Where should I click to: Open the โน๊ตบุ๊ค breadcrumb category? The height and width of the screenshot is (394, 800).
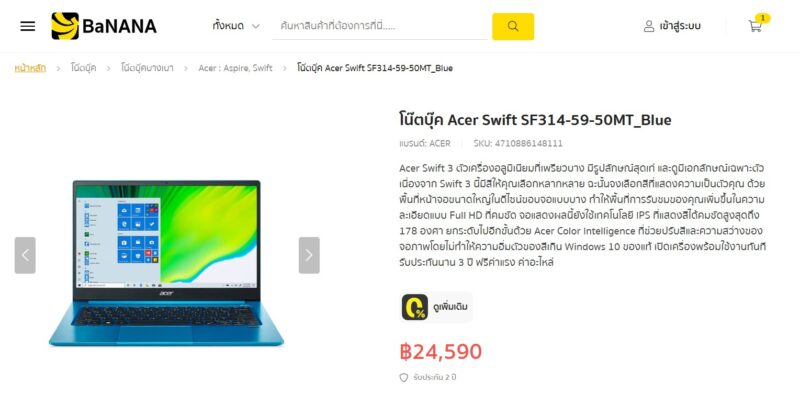[x=83, y=68]
